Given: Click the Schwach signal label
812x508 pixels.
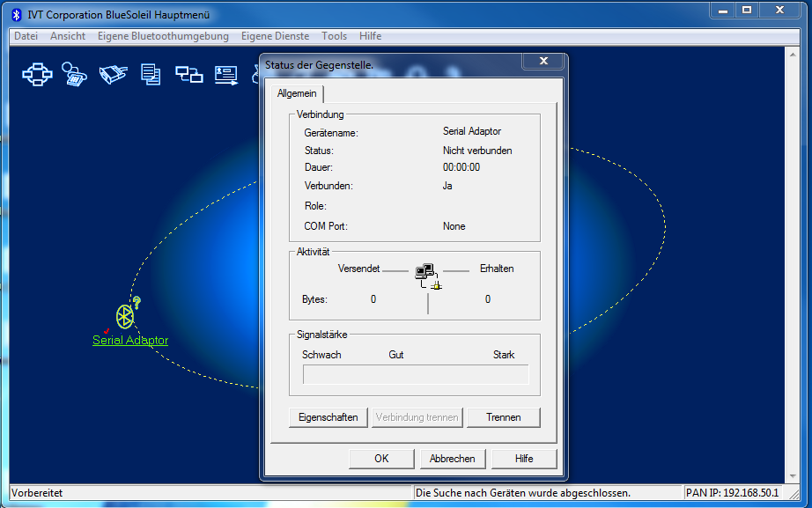Looking at the screenshot, I should pyautogui.click(x=321, y=355).
